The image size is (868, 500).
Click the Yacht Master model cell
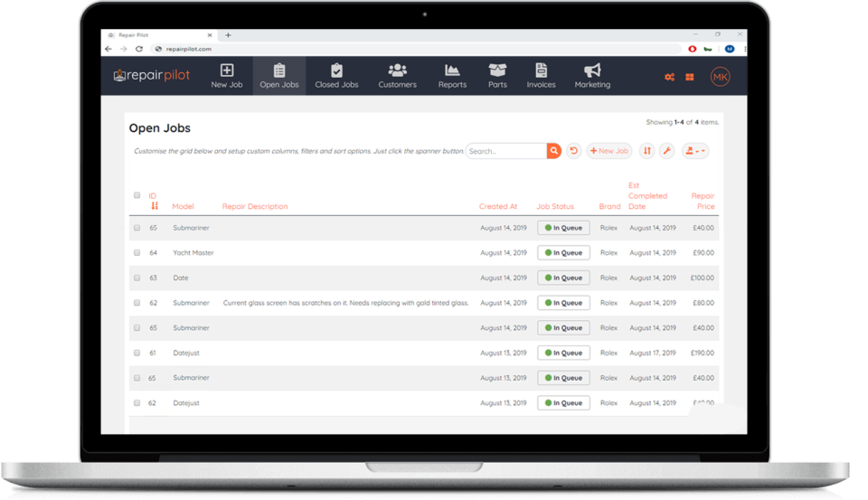click(x=193, y=252)
